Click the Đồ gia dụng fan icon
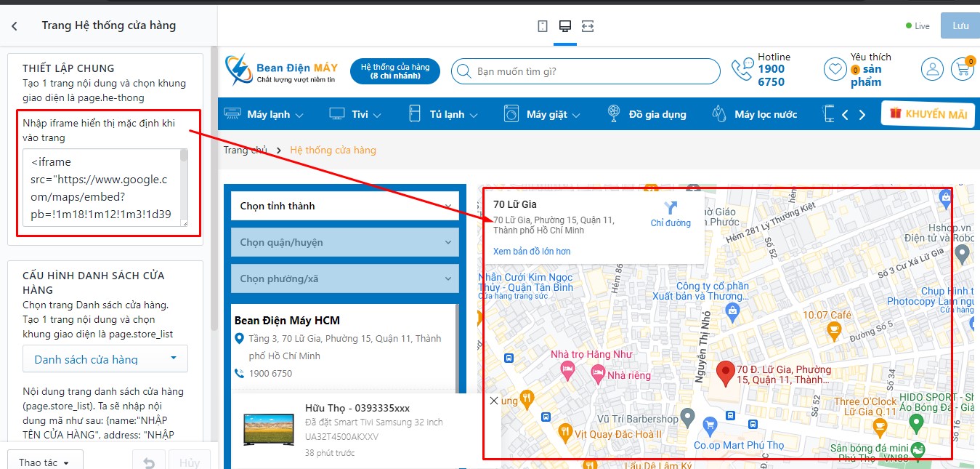The image size is (980, 469). [x=614, y=113]
